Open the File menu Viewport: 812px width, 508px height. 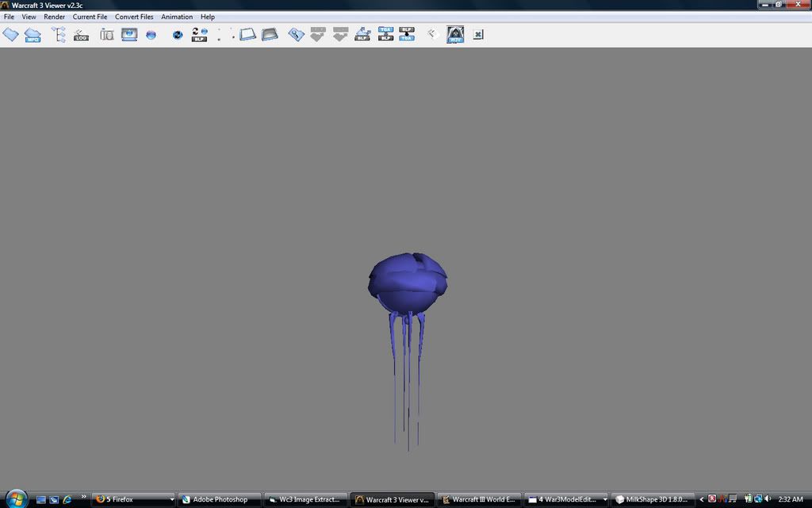[x=10, y=17]
